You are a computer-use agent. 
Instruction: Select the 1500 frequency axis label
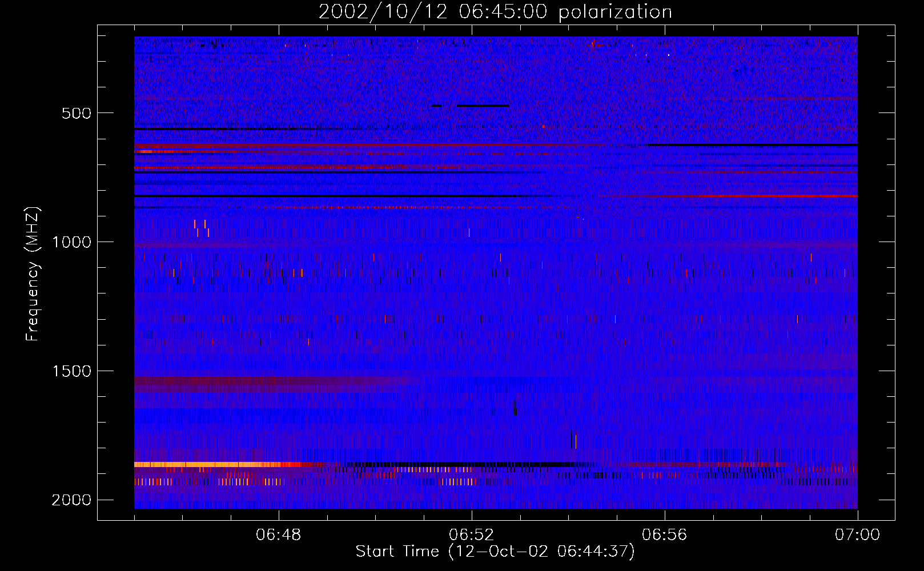click(x=71, y=371)
